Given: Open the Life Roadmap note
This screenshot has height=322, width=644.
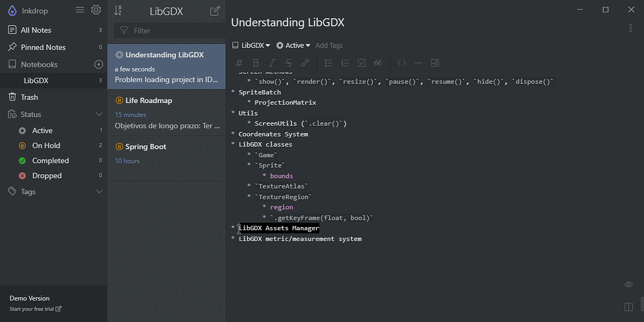Looking at the screenshot, I should tap(166, 113).
